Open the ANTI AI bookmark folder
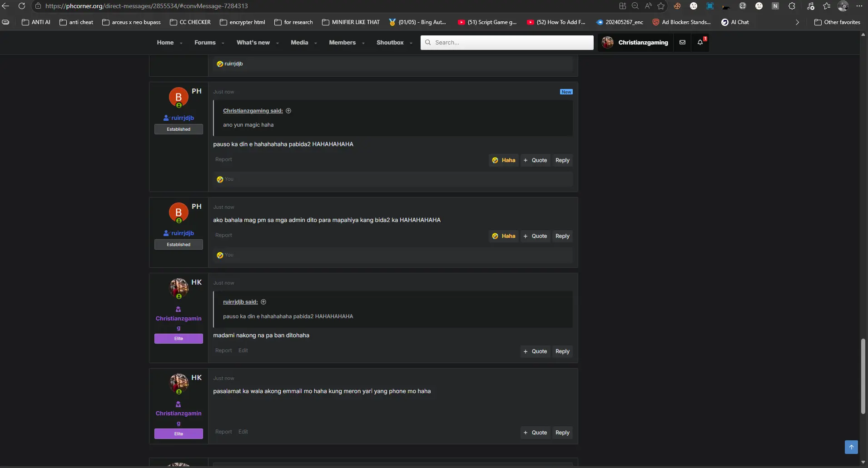 pyautogui.click(x=36, y=22)
